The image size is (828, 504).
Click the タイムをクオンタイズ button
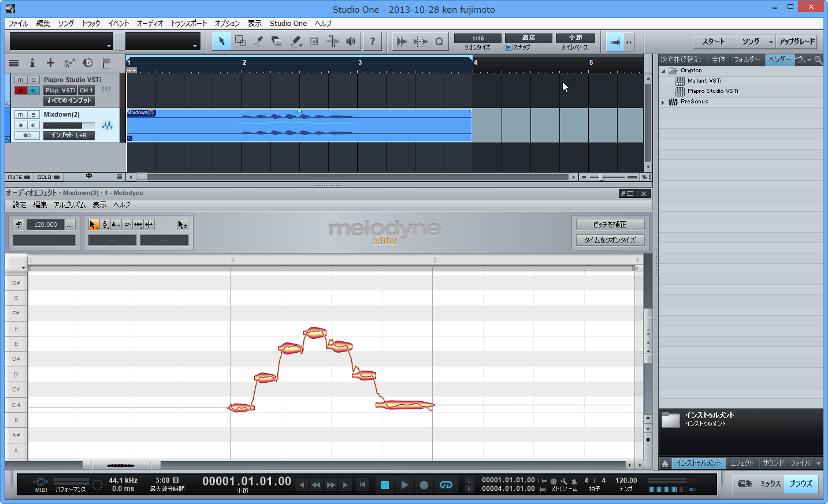610,240
